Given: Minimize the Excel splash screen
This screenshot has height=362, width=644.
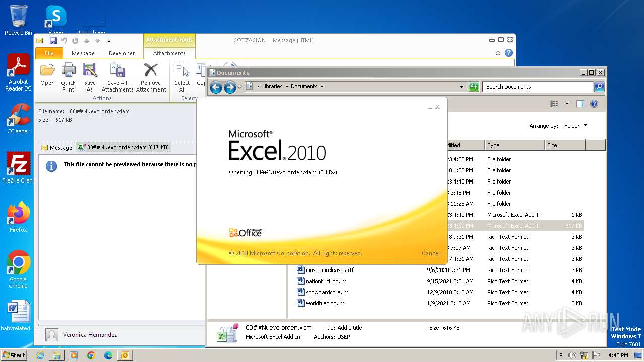Looking at the screenshot, I should (430, 107).
